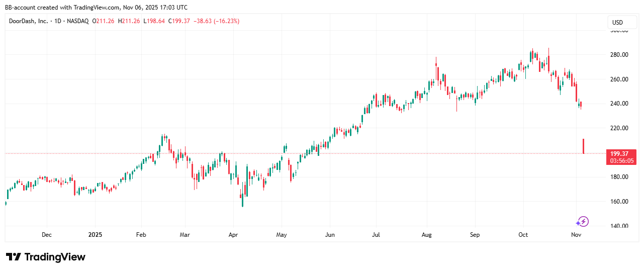Select the Jul label on time axis
This screenshot has height=272, width=644.
click(377, 235)
